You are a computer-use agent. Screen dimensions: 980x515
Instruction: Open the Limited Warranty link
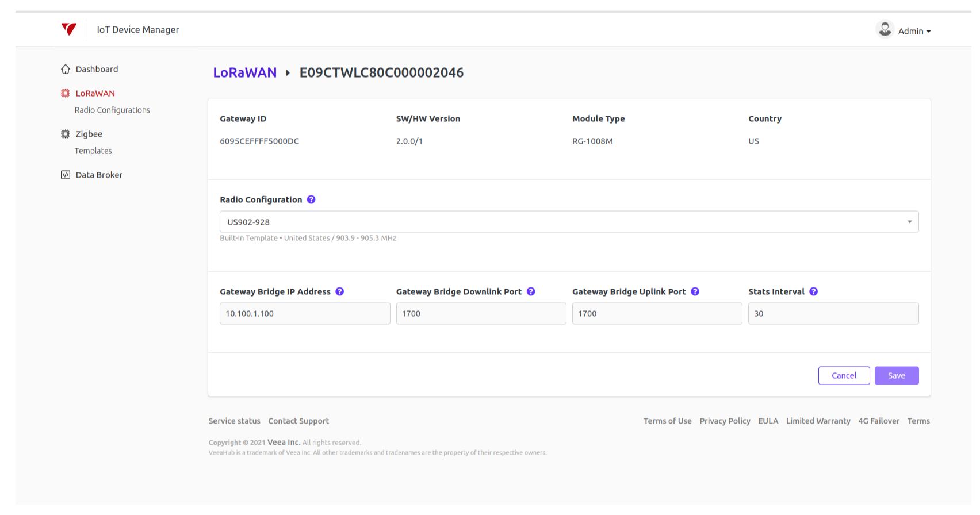click(818, 421)
